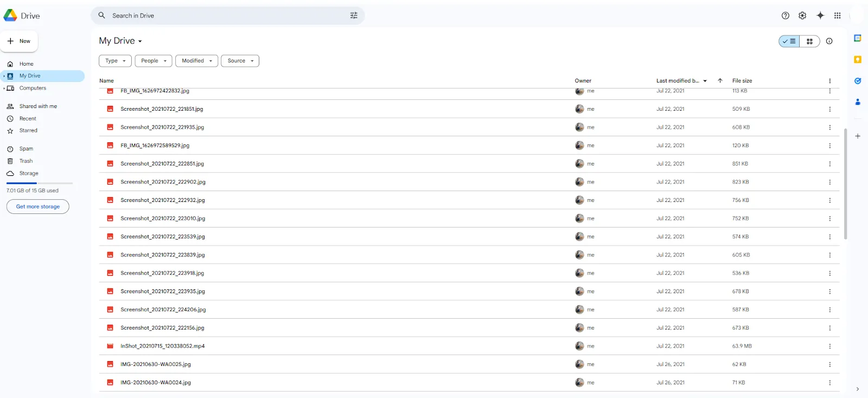
Task: Focus the Search in Drive field
Action: tap(228, 16)
